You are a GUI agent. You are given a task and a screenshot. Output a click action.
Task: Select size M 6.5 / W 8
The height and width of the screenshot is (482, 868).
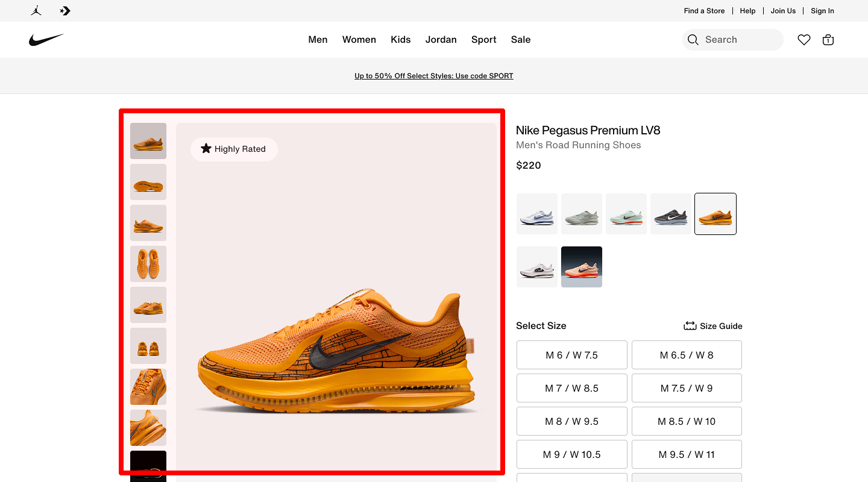tap(687, 355)
